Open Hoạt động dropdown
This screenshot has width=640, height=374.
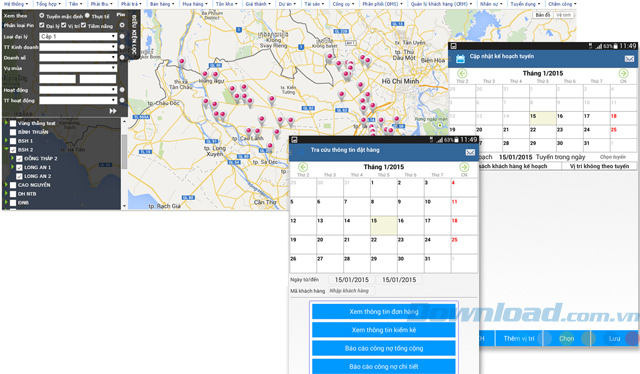[x=78, y=90]
